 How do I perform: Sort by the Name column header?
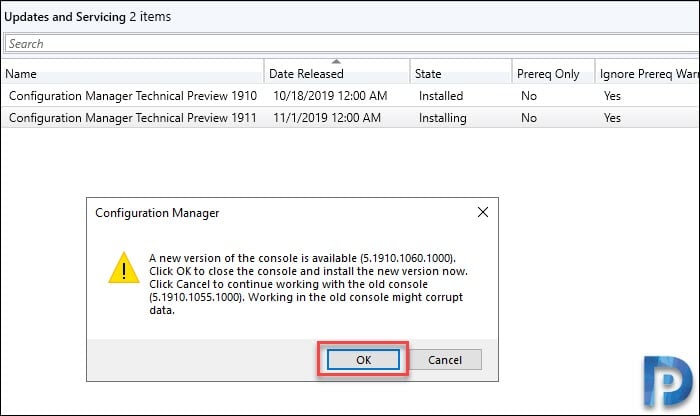click(x=133, y=74)
